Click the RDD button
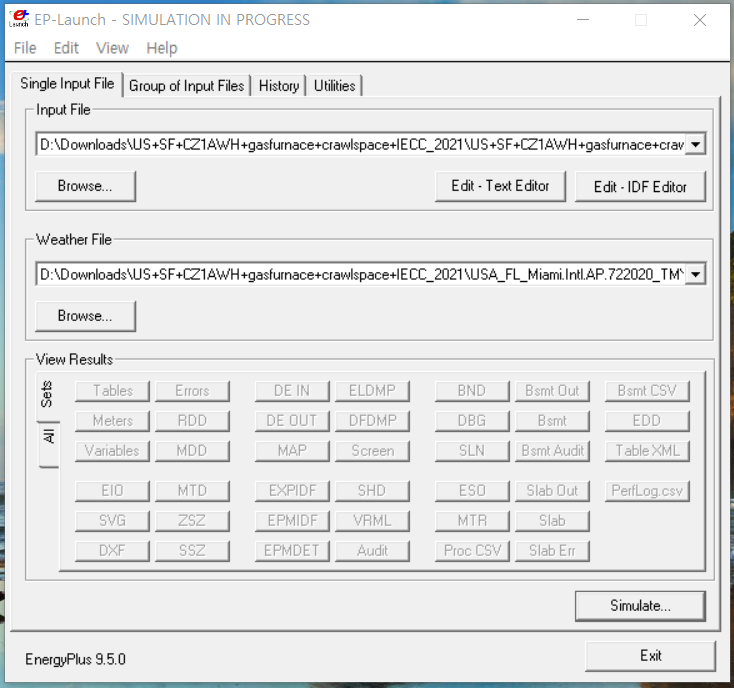 [x=192, y=421]
